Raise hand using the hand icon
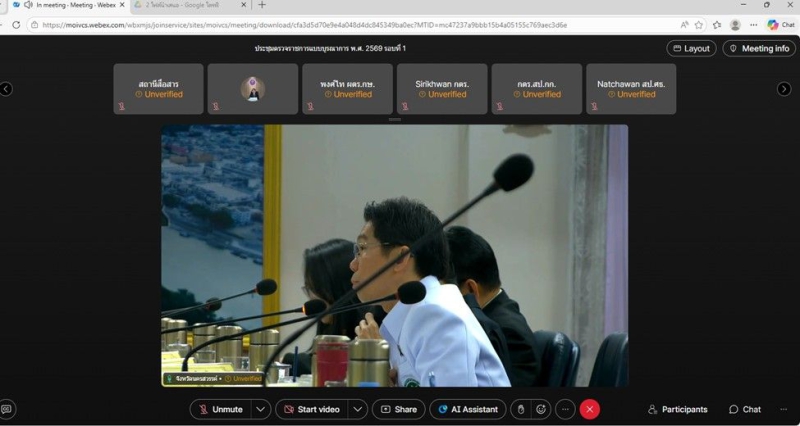The image size is (800, 426). point(520,409)
